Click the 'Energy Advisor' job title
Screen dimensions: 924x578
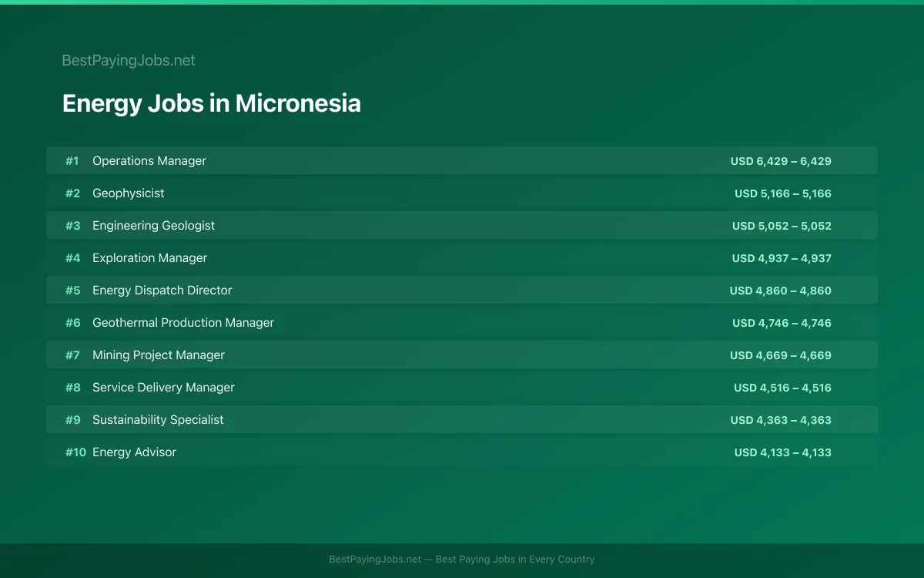[x=135, y=452]
